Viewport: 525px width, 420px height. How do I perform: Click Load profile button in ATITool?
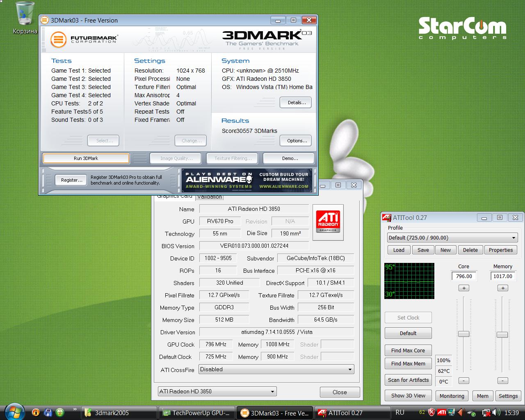(399, 250)
